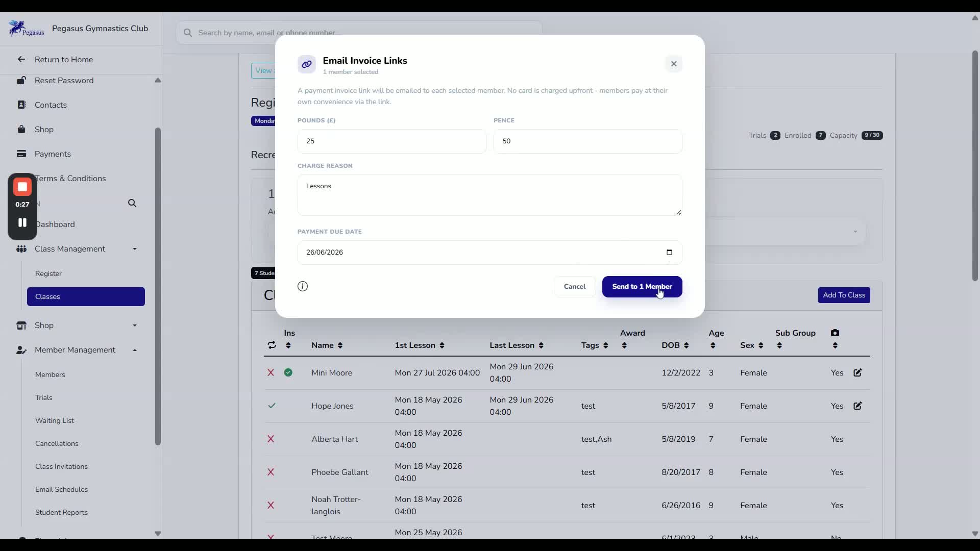This screenshot has height=551, width=980.
Task: Click the edit icon for Hope Jones
Action: (857, 406)
